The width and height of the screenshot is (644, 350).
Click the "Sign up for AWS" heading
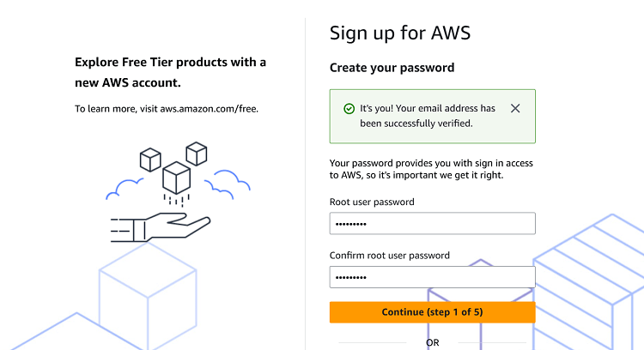click(x=399, y=33)
